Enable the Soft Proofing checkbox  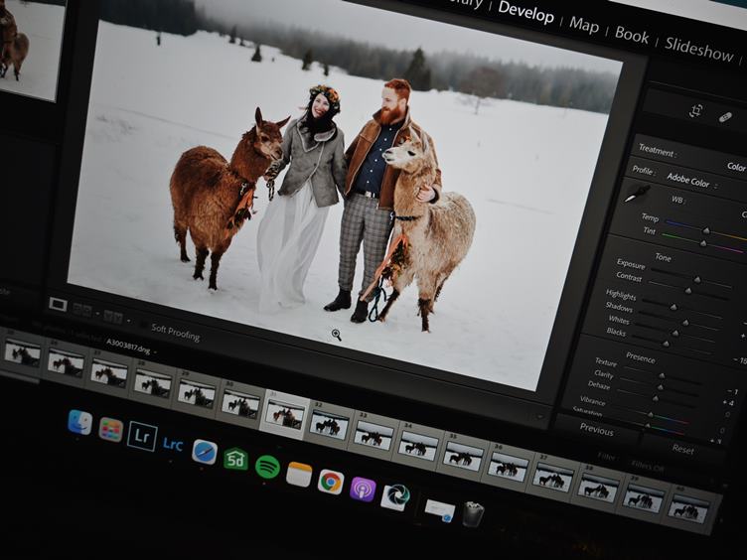pyautogui.click(x=143, y=325)
